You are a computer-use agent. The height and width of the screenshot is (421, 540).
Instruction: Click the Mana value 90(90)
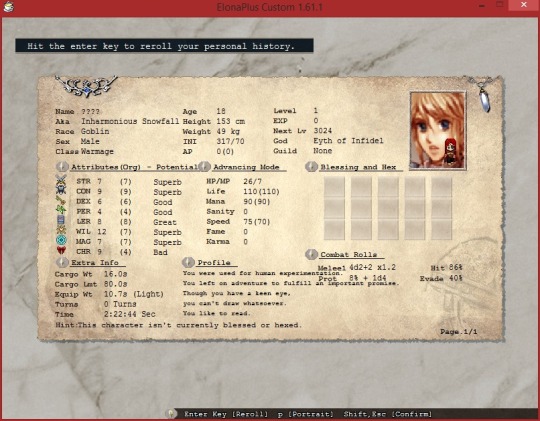pos(257,201)
